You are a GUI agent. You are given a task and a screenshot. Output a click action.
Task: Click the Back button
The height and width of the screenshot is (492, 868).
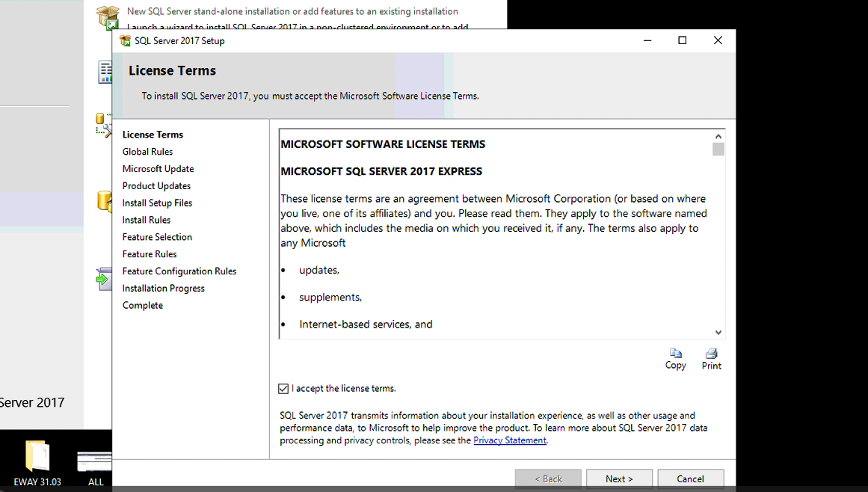click(548, 479)
